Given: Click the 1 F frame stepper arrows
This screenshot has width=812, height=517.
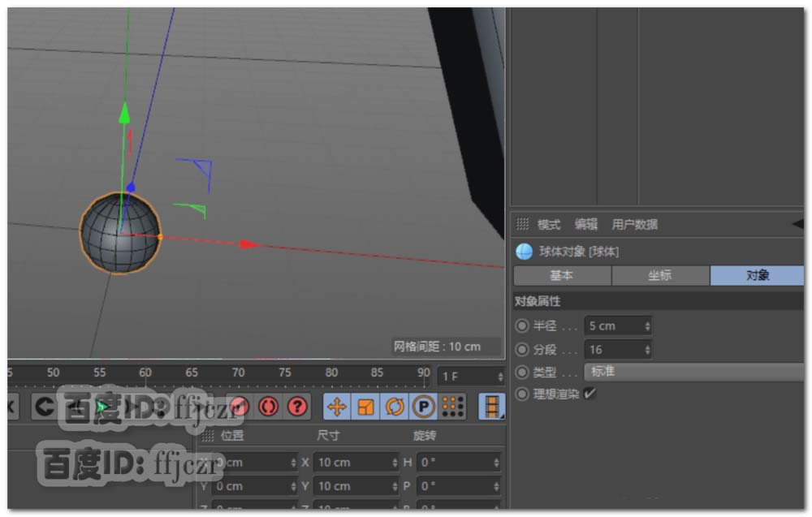Looking at the screenshot, I should (500, 377).
